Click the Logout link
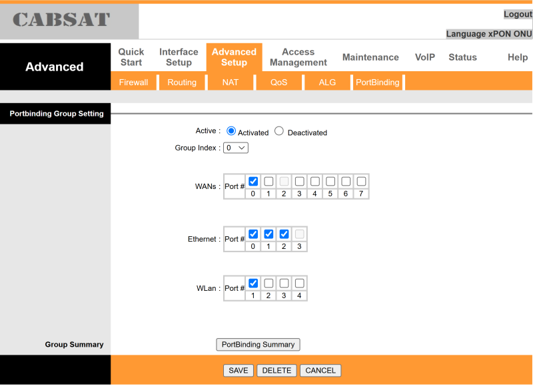 pyautogui.click(x=517, y=15)
